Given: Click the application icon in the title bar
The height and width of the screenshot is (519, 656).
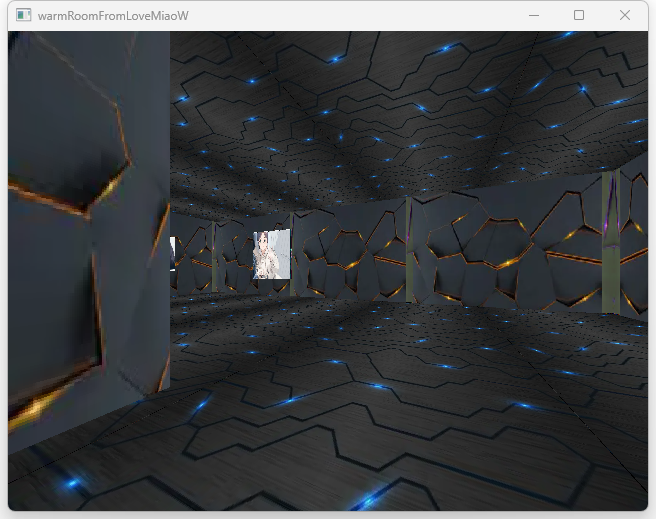Looking at the screenshot, I should (24, 16).
